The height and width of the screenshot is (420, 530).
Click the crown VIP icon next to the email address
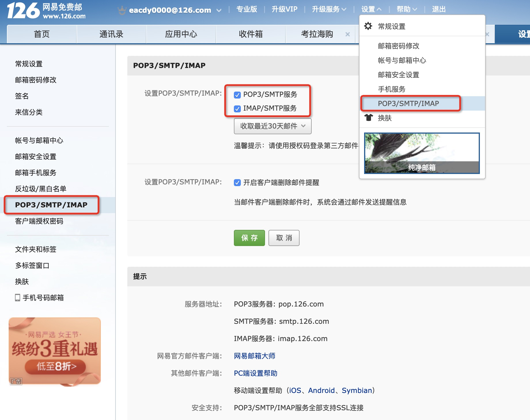[122, 10]
